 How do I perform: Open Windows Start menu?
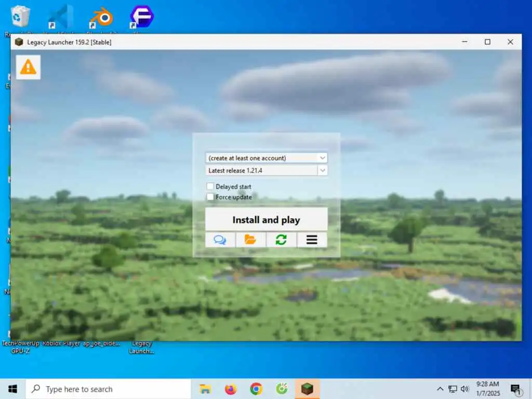pos(12,389)
